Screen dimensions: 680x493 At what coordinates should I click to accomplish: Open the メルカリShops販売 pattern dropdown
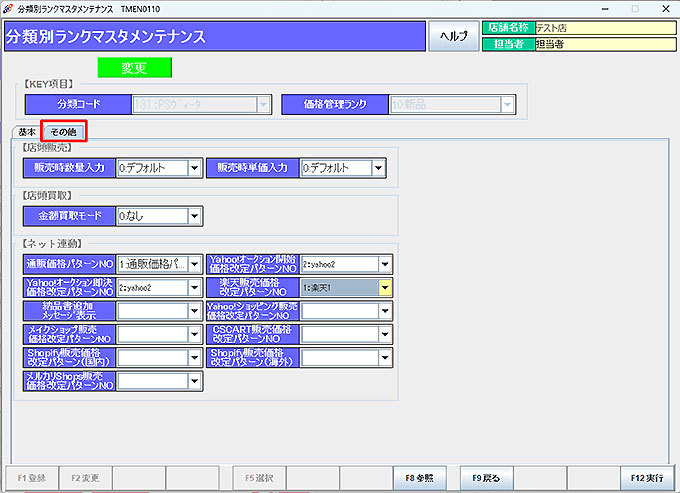tap(193, 380)
